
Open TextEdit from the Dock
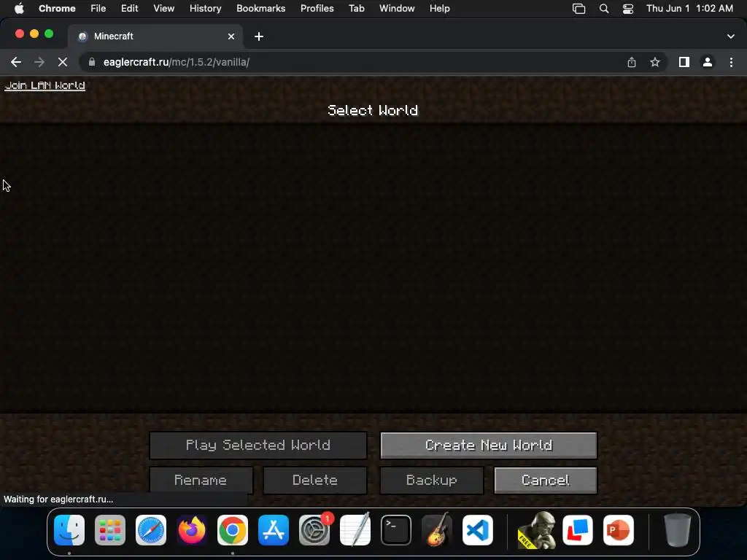(355, 530)
